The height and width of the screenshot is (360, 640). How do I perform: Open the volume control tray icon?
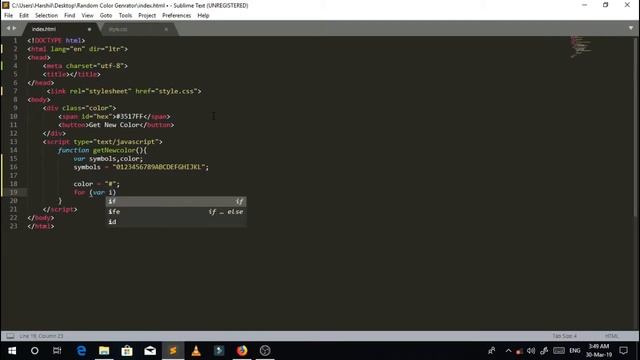coord(531,351)
